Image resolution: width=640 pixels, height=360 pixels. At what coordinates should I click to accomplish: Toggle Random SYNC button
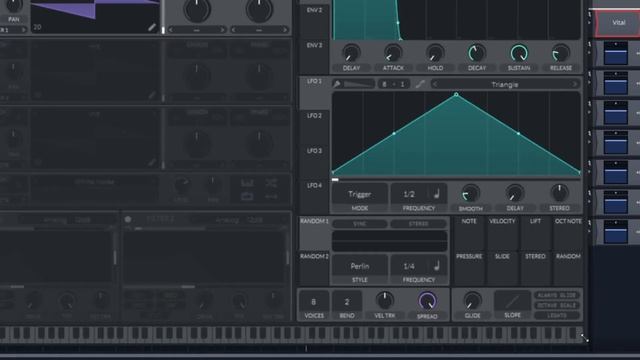click(x=360, y=224)
